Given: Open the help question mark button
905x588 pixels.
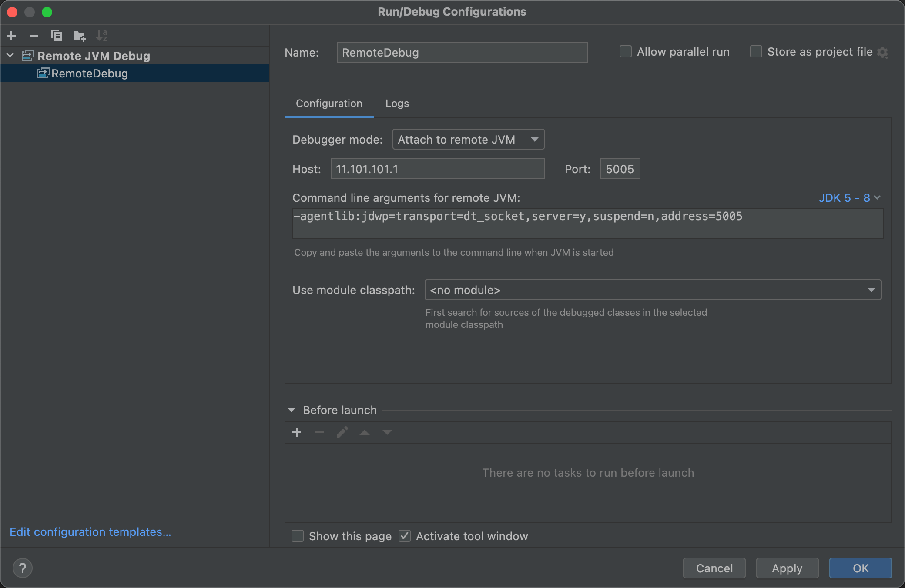Looking at the screenshot, I should [23, 568].
